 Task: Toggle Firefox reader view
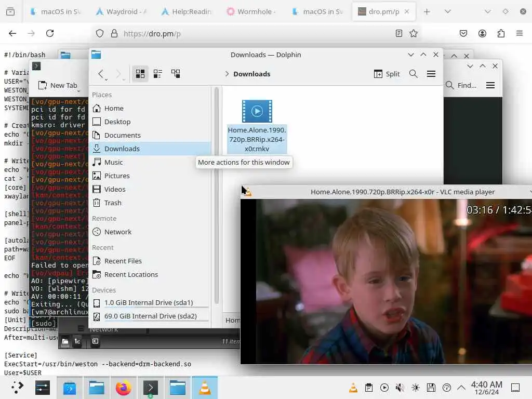click(399, 33)
